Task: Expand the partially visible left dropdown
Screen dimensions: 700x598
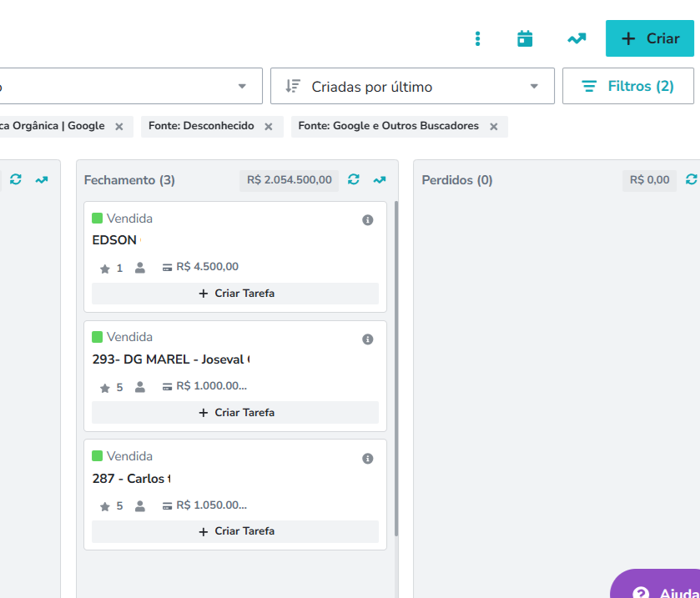Action: 242,86
